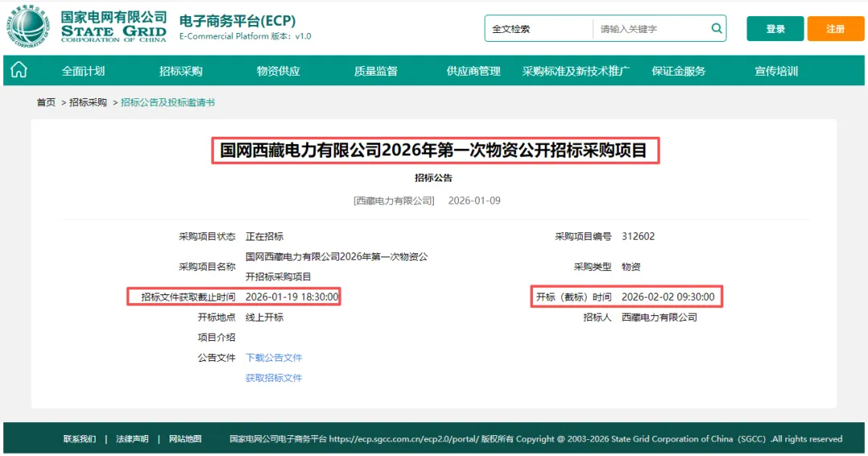Click the 电子商务平台(ECP) header title

click(237, 21)
